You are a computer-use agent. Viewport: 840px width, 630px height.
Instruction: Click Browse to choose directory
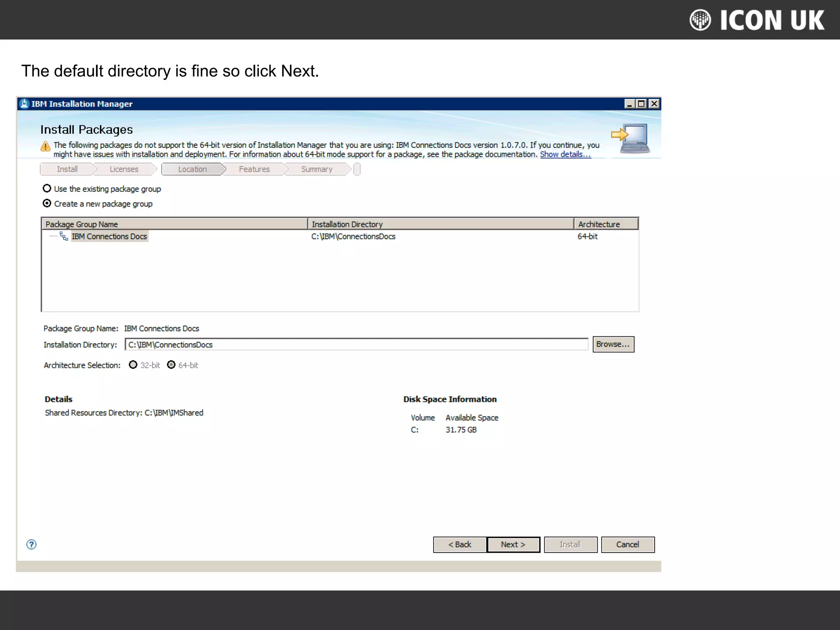click(x=613, y=344)
